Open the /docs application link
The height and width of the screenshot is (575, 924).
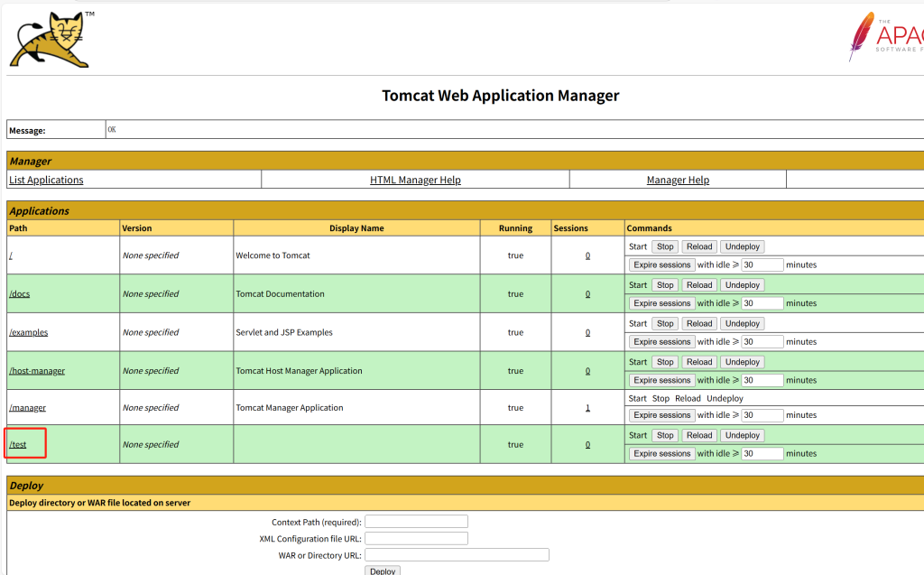pyautogui.click(x=20, y=293)
